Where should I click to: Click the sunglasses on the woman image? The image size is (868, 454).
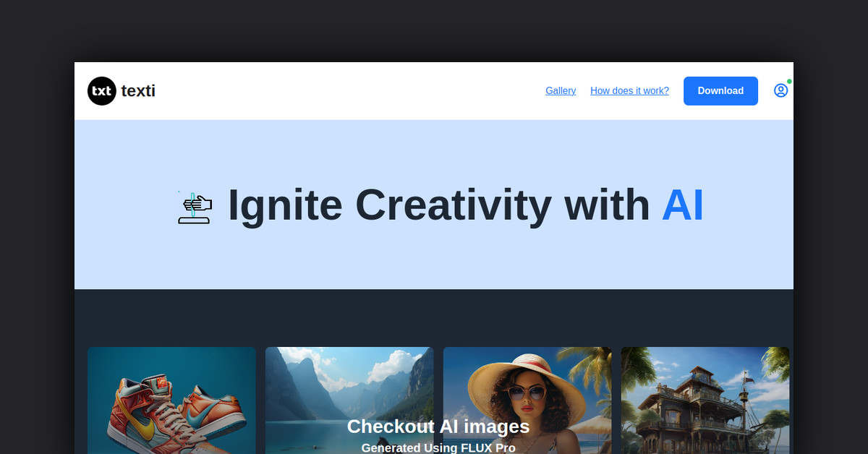coord(527,393)
